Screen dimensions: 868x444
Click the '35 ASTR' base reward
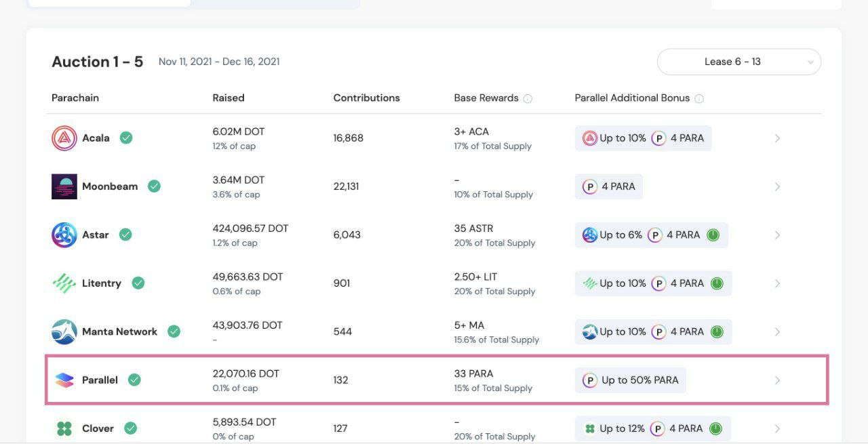[x=473, y=228]
